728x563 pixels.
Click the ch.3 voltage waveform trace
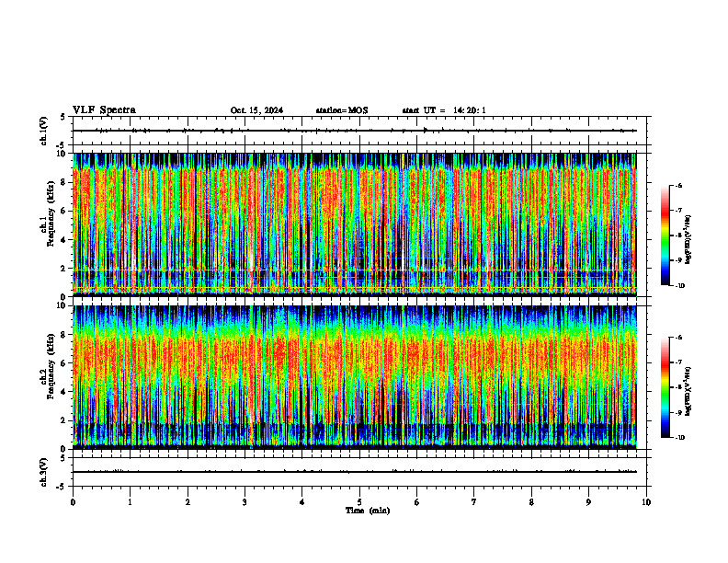click(355, 472)
